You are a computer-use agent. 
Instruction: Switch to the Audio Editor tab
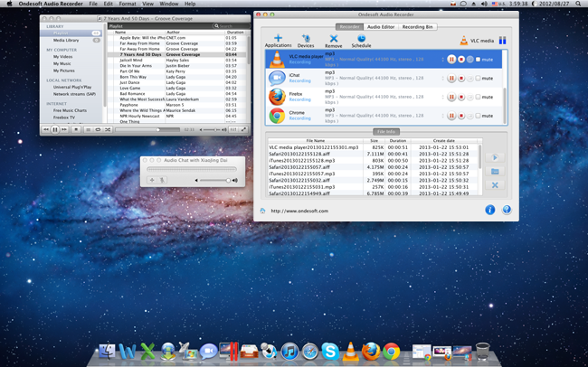tap(380, 27)
